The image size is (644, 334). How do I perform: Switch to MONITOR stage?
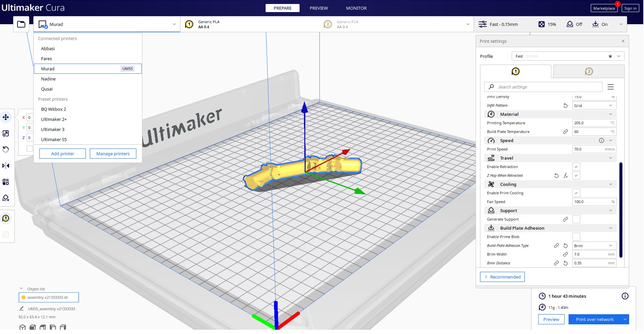coord(357,8)
